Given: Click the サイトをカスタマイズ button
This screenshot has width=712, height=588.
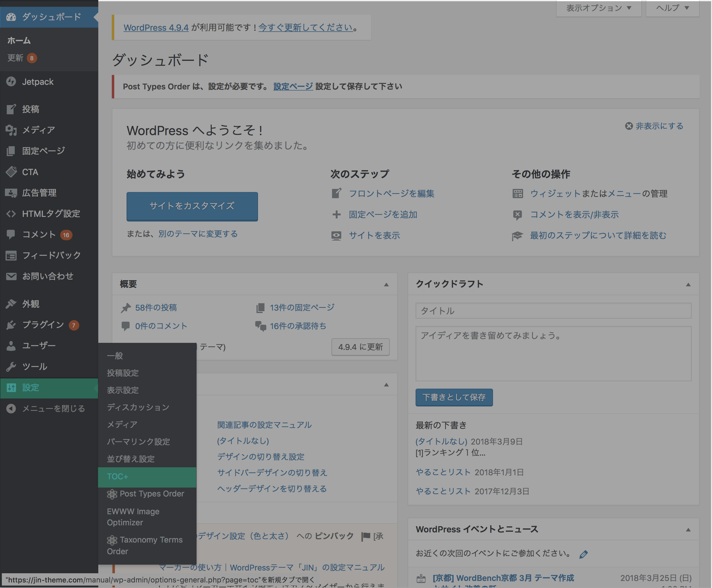Looking at the screenshot, I should coord(192,206).
